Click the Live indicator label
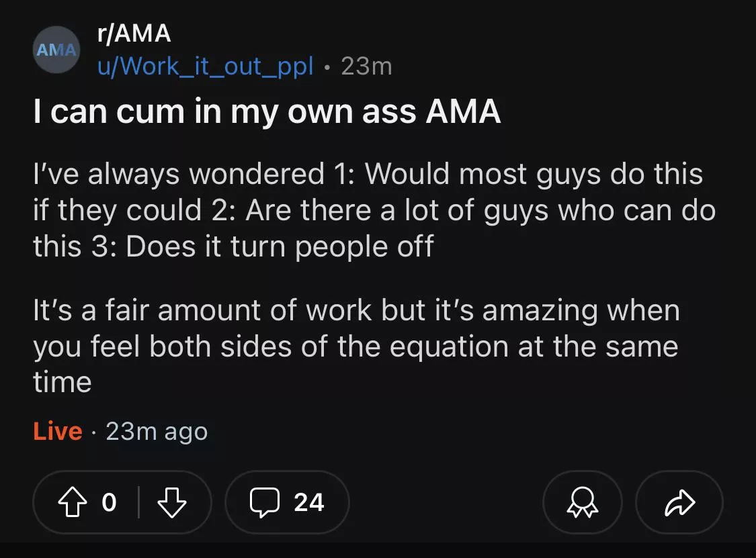Screen dimensions: 756x558 tap(58, 431)
